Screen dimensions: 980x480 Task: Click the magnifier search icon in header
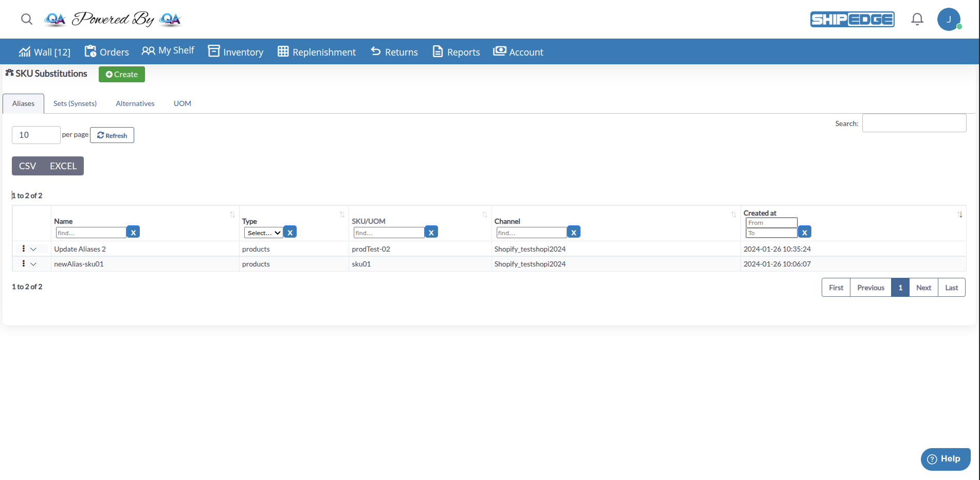coord(27,20)
